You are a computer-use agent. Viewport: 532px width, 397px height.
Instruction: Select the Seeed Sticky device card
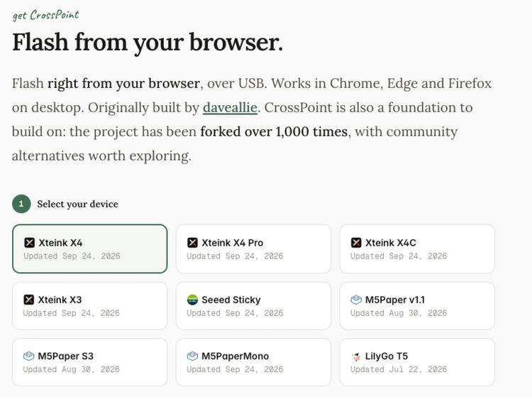pos(253,305)
